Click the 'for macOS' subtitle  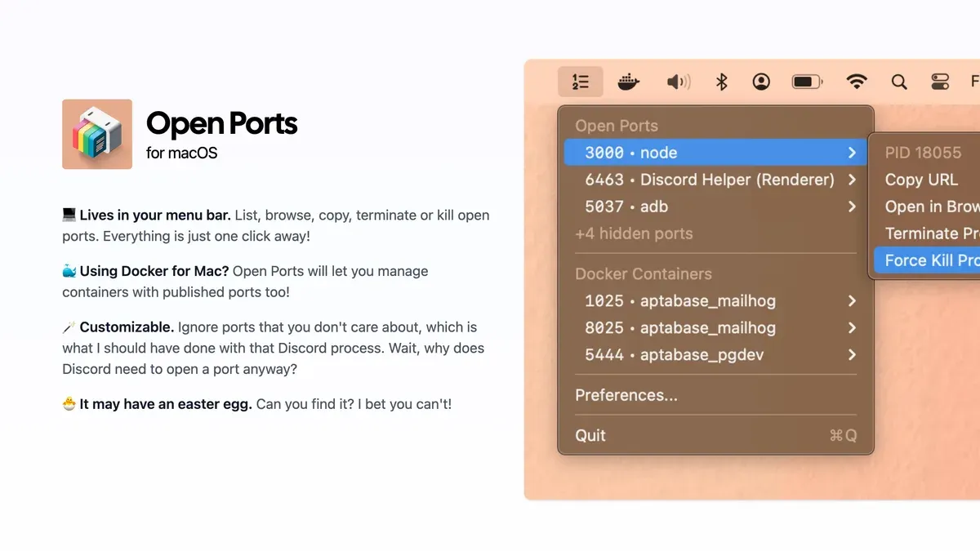[182, 153]
